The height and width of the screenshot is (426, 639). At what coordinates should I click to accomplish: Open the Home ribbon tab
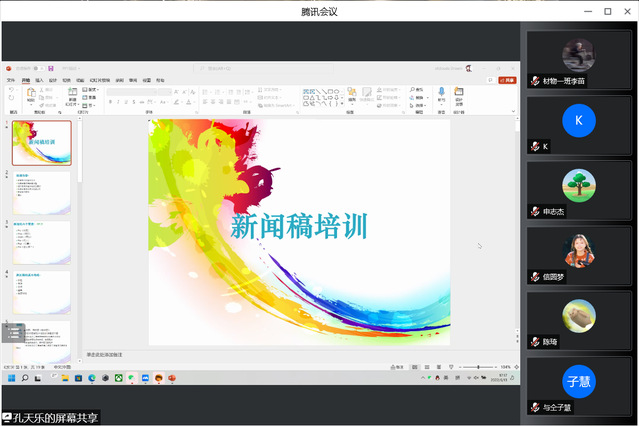[25, 79]
